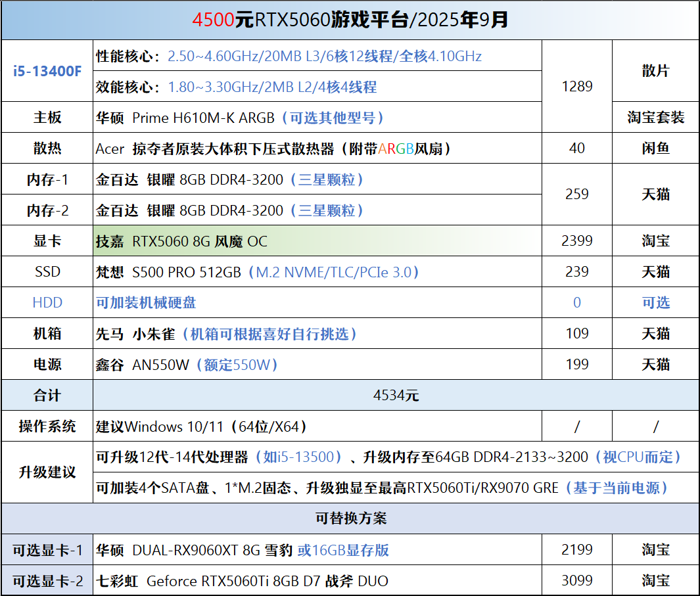Click the "电源" row label
Image resolution: width=700 pixels, height=596 pixels.
tap(47, 364)
